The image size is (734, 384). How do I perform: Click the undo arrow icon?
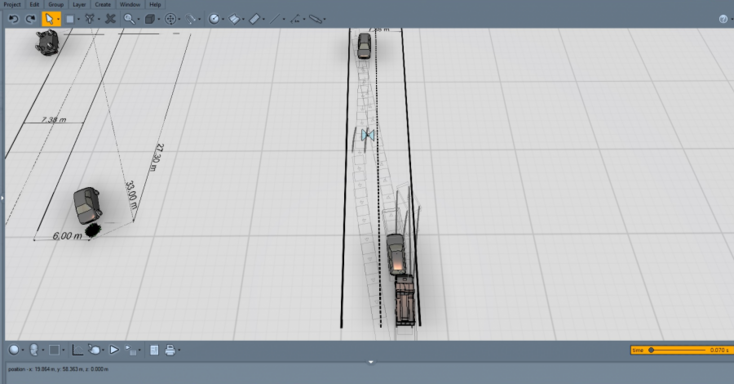click(14, 19)
